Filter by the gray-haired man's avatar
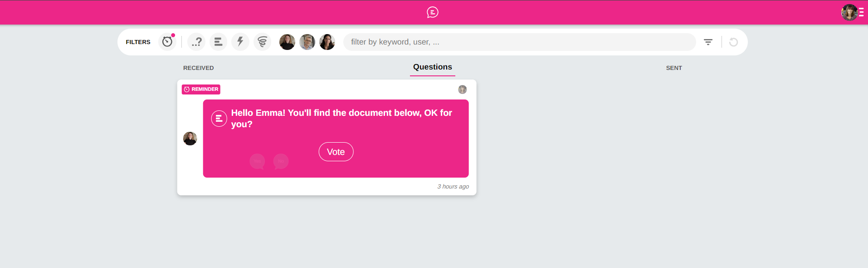This screenshot has width=868, height=268. coord(307,42)
